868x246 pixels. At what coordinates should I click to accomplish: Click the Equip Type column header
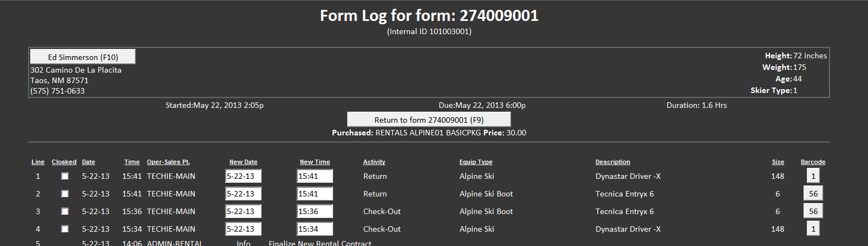click(476, 162)
